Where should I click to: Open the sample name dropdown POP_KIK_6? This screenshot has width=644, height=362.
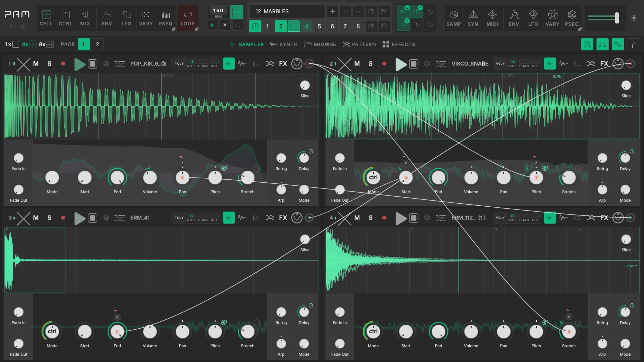tap(148, 64)
